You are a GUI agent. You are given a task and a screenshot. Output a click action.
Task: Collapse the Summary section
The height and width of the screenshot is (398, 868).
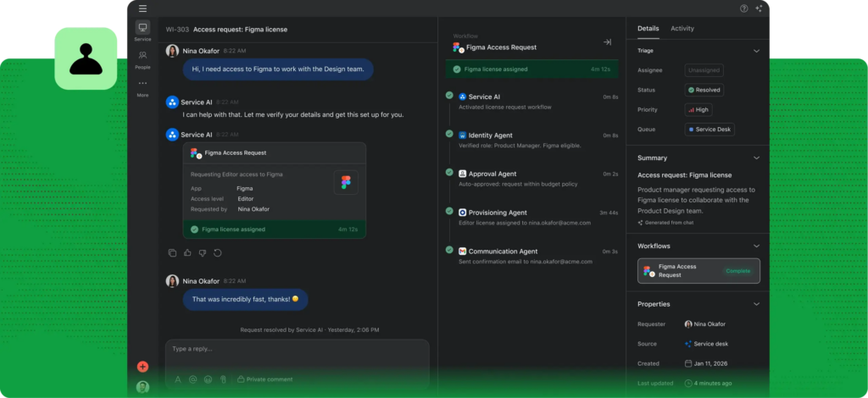point(756,158)
